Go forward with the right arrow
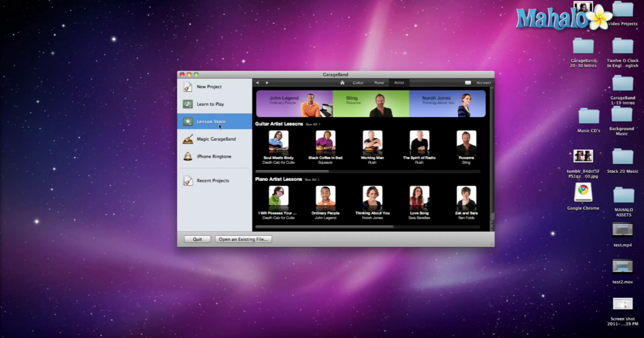This screenshot has width=644, height=338. click(267, 83)
